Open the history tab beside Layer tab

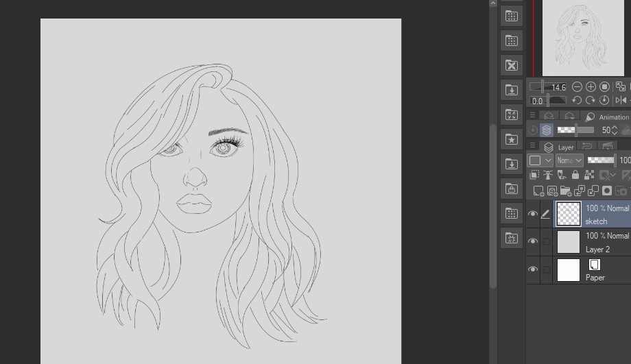587,147
